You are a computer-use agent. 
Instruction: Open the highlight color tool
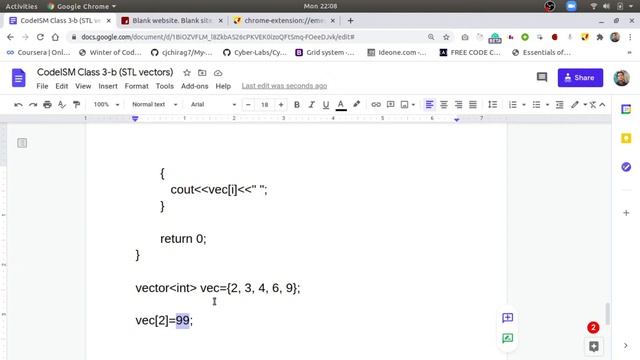356,104
